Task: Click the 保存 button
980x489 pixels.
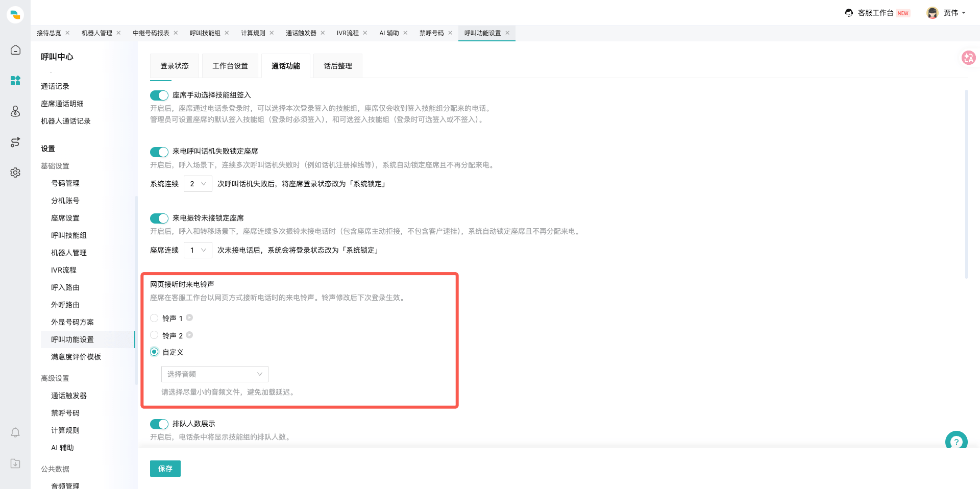Action: point(165,469)
